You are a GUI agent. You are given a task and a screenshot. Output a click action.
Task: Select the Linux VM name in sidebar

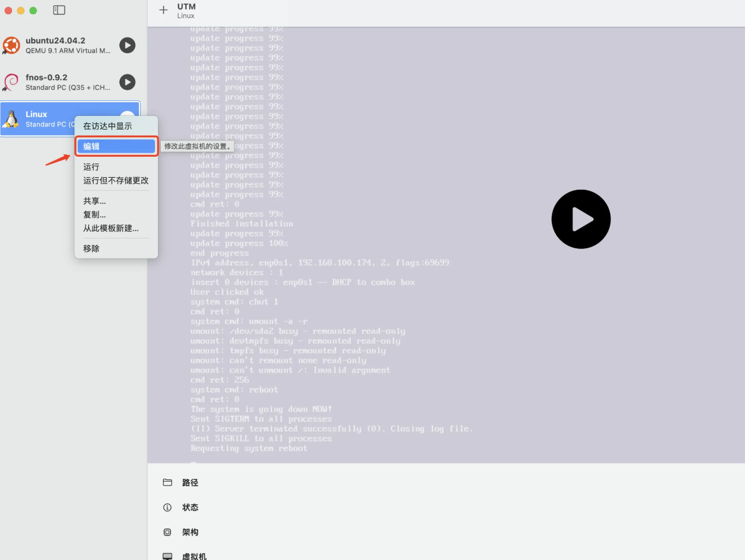click(x=36, y=115)
